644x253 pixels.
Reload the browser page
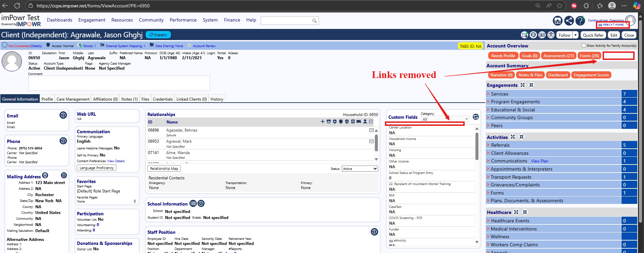point(17,6)
